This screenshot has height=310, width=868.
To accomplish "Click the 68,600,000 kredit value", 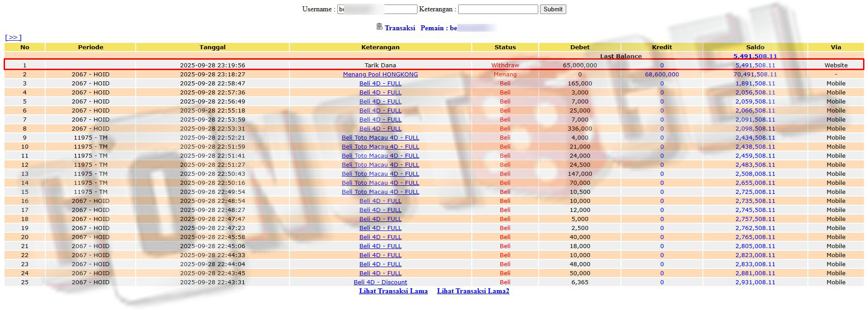I will (662, 75).
